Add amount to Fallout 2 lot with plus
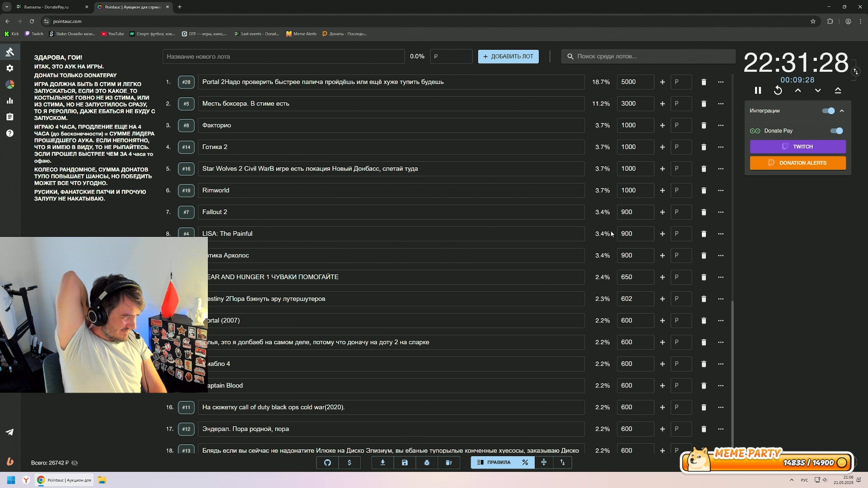Viewport: 868px width, 488px height. [x=662, y=212]
